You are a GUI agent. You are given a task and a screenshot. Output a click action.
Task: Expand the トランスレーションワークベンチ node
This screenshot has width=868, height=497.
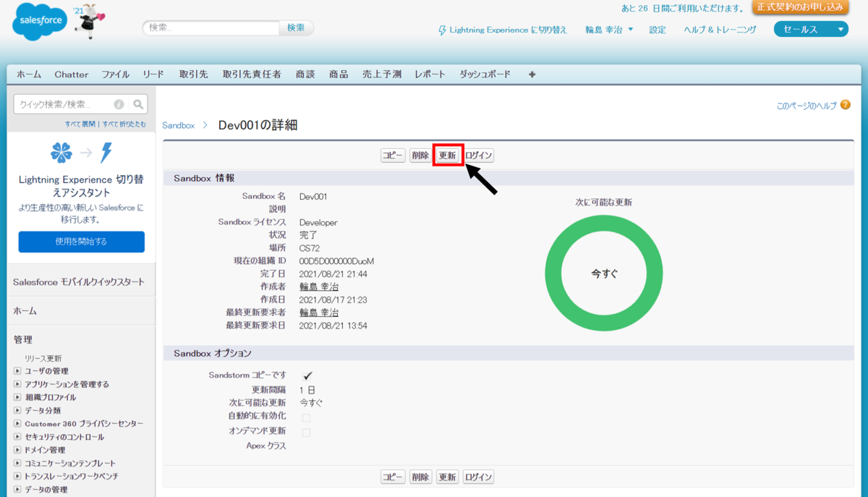click(17, 476)
